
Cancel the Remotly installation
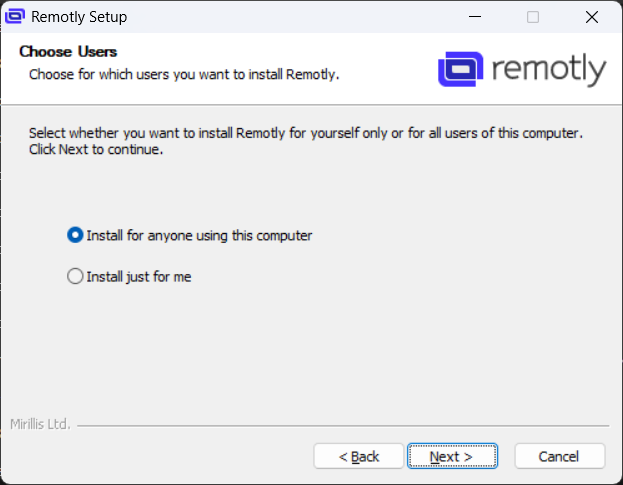559,456
